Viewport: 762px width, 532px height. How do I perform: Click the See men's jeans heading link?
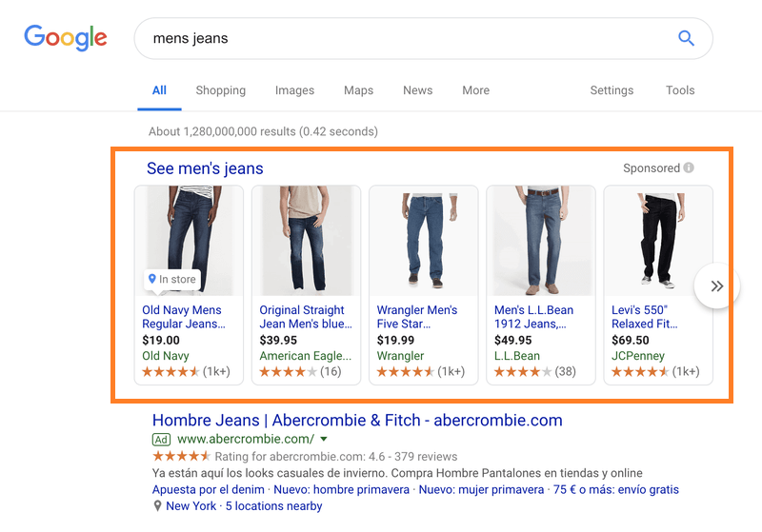[205, 168]
